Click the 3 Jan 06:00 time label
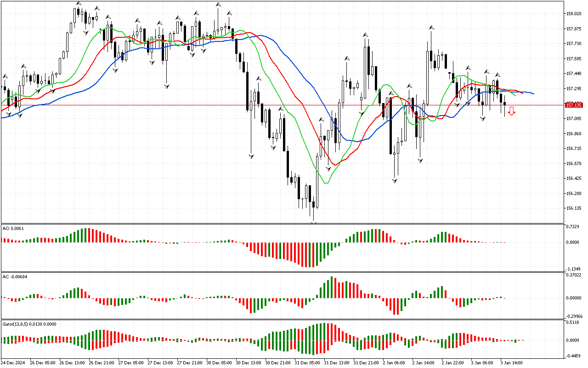 [482, 363]
